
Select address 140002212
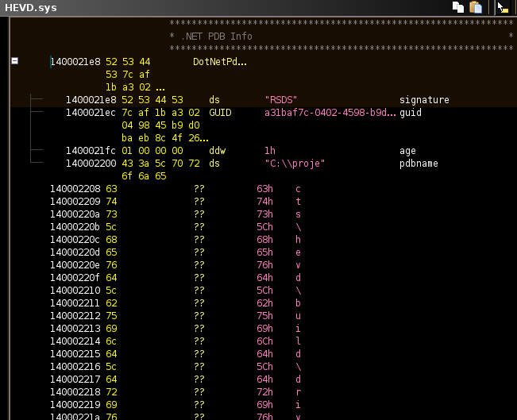[x=75, y=316]
